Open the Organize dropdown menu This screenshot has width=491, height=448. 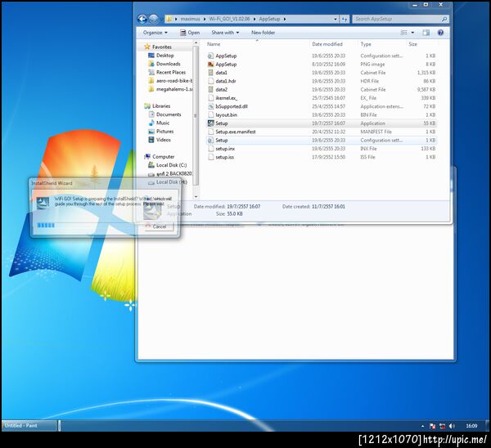(155, 33)
